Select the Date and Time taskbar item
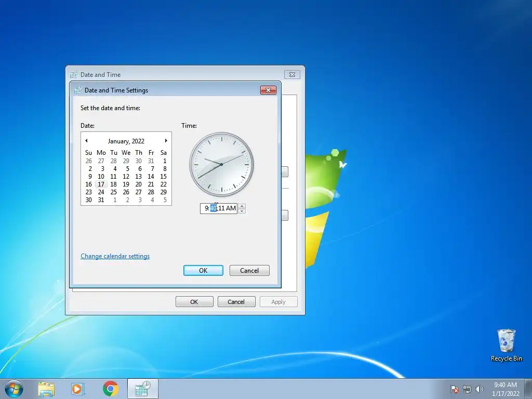 (143, 389)
